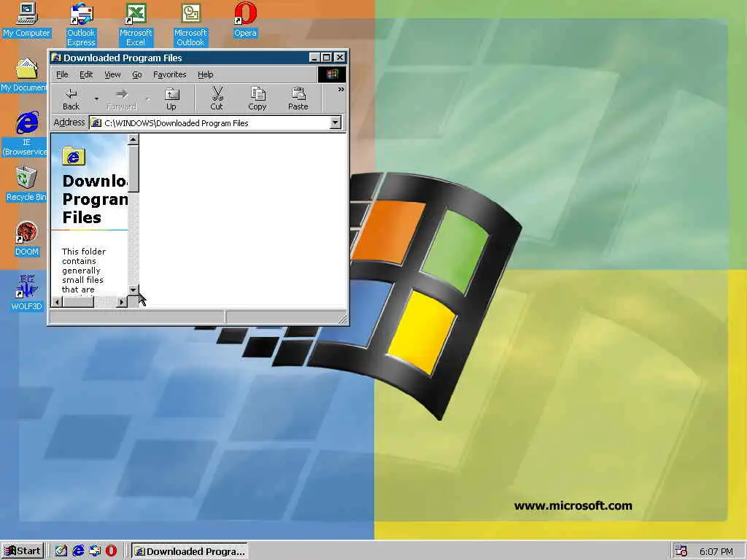
Task: Click the Start button
Action: click(x=23, y=551)
